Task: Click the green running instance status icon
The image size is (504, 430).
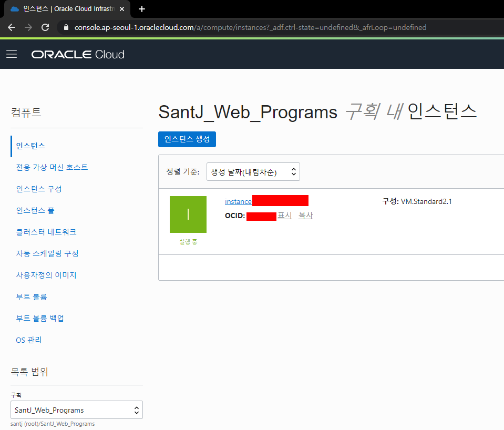Action: point(188,214)
